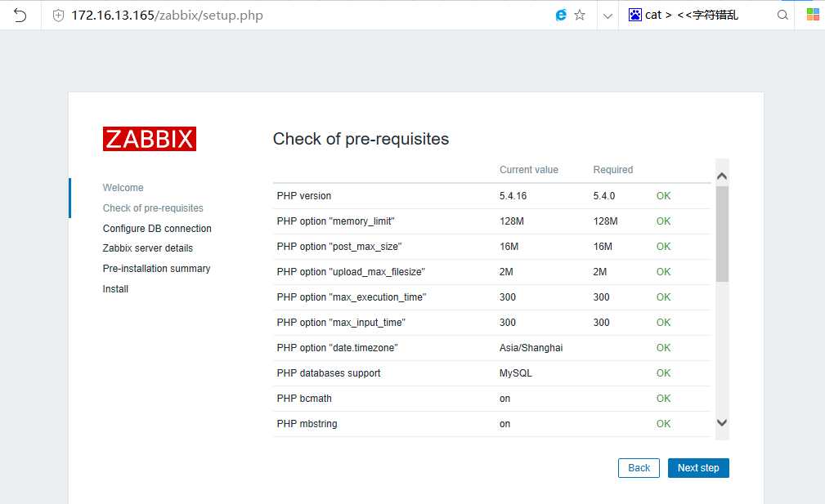
Task: Select the Welcome setup step
Action: [123, 188]
